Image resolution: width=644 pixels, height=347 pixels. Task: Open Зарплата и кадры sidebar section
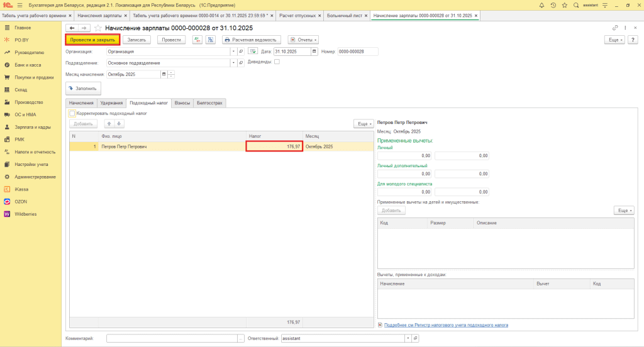click(33, 127)
